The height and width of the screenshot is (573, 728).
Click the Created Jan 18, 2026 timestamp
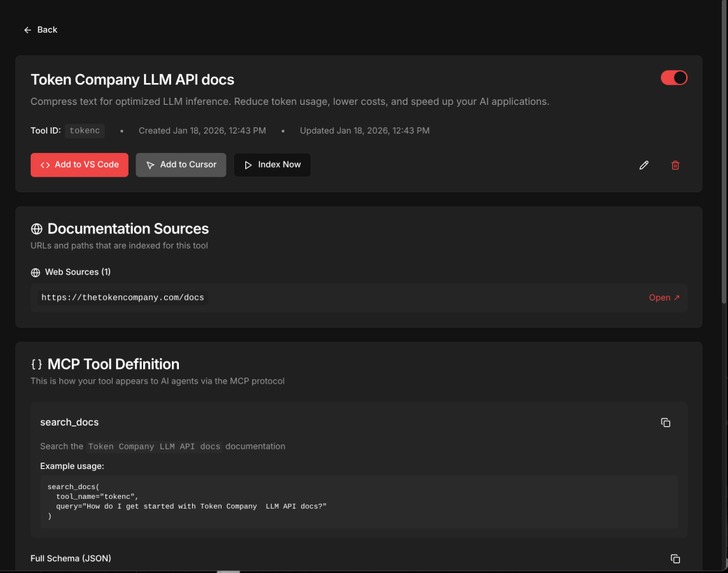(202, 131)
